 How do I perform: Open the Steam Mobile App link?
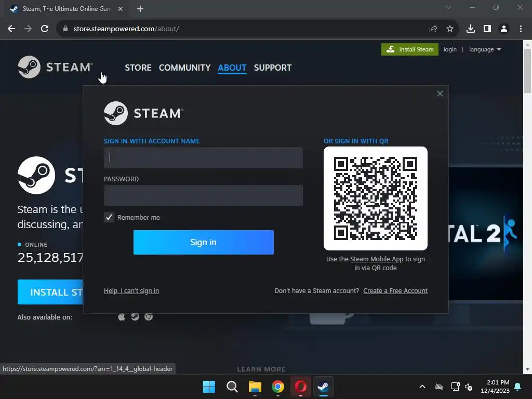click(x=377, y=259)
